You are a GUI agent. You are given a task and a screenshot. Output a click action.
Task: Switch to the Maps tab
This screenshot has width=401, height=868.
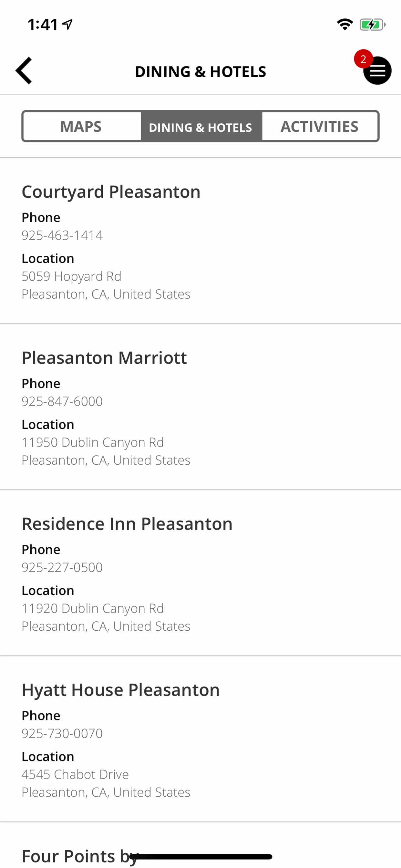pos(81,127)
